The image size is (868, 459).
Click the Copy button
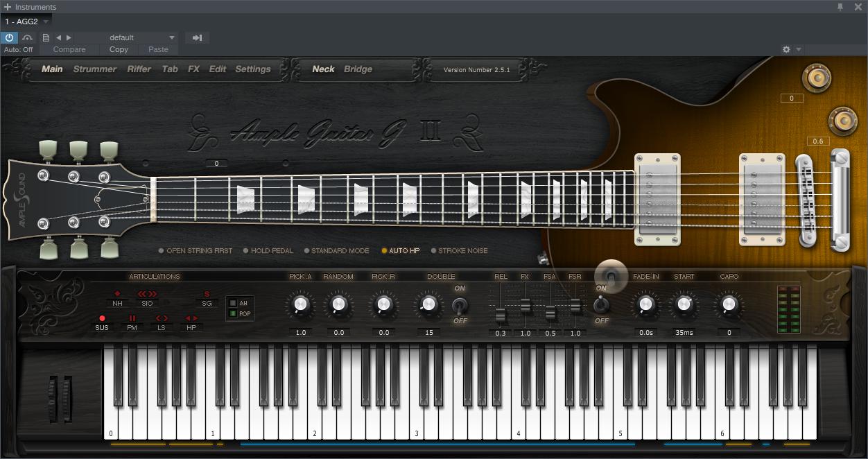(x=119, y=49)
